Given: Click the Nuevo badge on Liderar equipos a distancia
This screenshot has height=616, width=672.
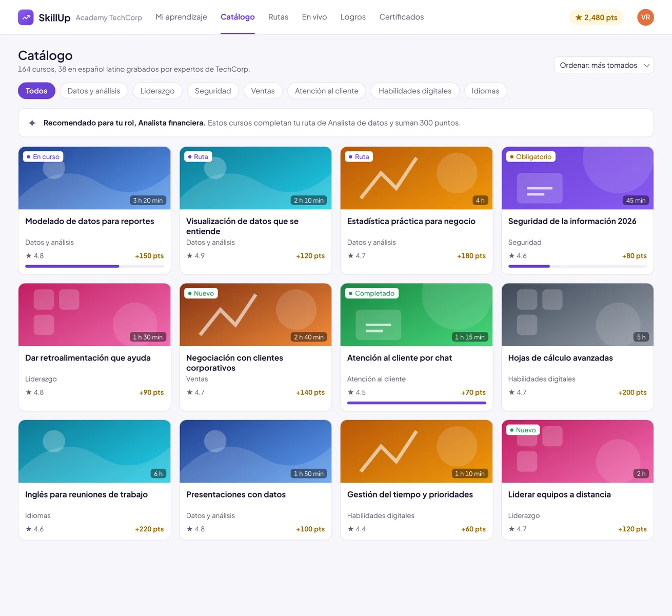Looking at the screenshot, I should pyautogui.click(x=523, y=430).
